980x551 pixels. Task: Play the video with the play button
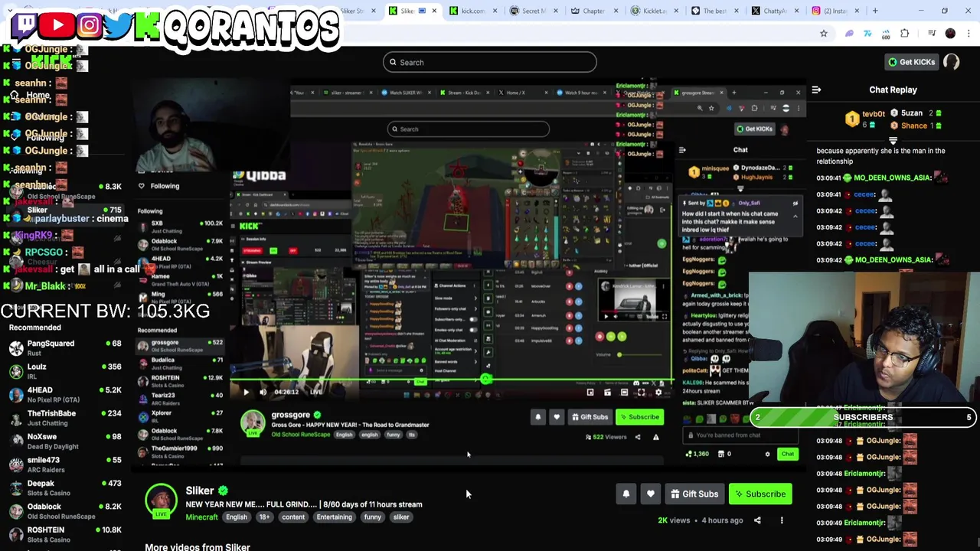coord(246,393)
